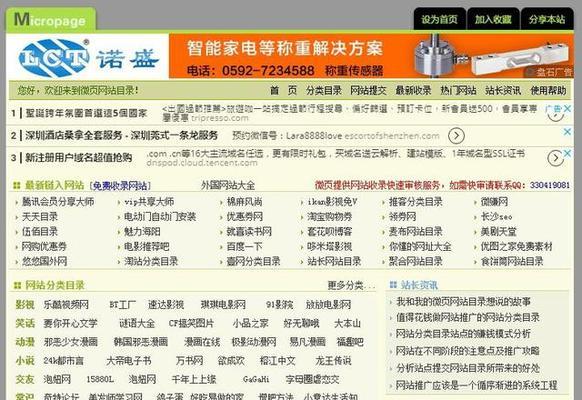Open the 美剧天堂 link

499,232
